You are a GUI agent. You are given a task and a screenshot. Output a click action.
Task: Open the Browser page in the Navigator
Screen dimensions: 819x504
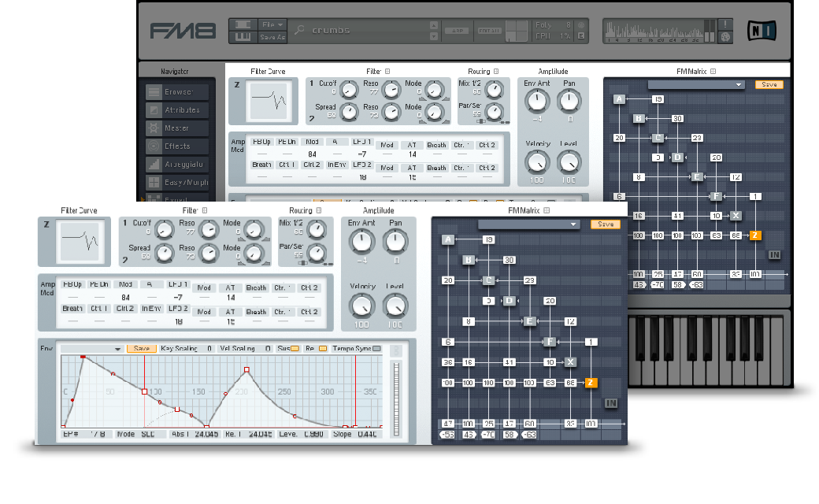pyautogui.click(x=177, y=92)
